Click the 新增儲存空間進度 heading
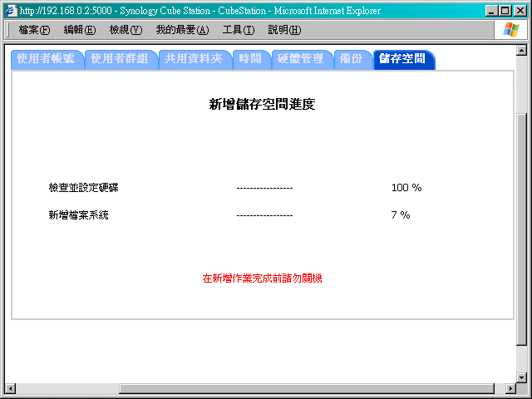This screenshot has height=399, width=532. (263, 104)
